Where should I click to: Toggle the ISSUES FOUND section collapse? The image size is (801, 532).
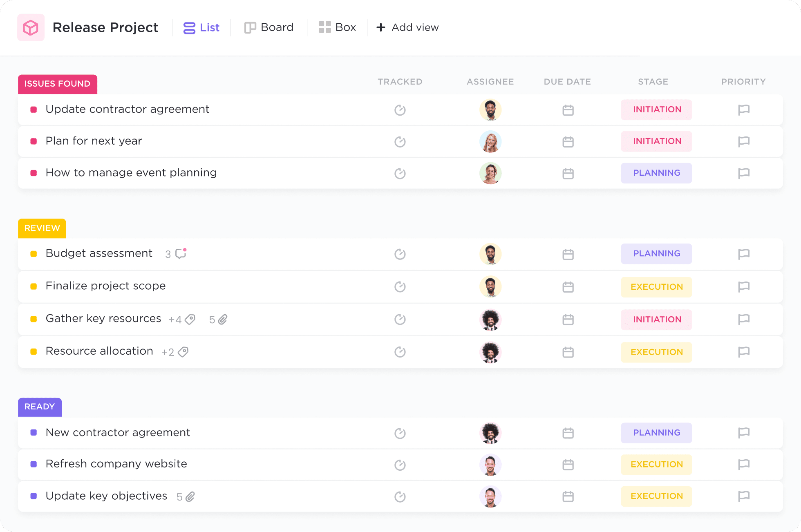[57, 83]
